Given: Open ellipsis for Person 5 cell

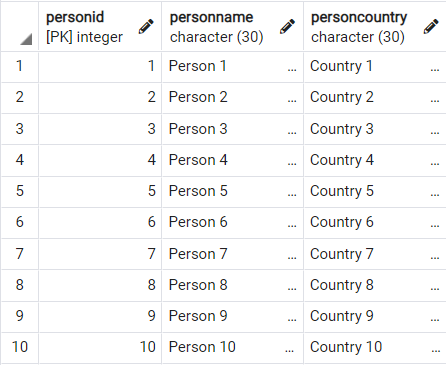Looking at the screenshot, I should pos(292,195).
